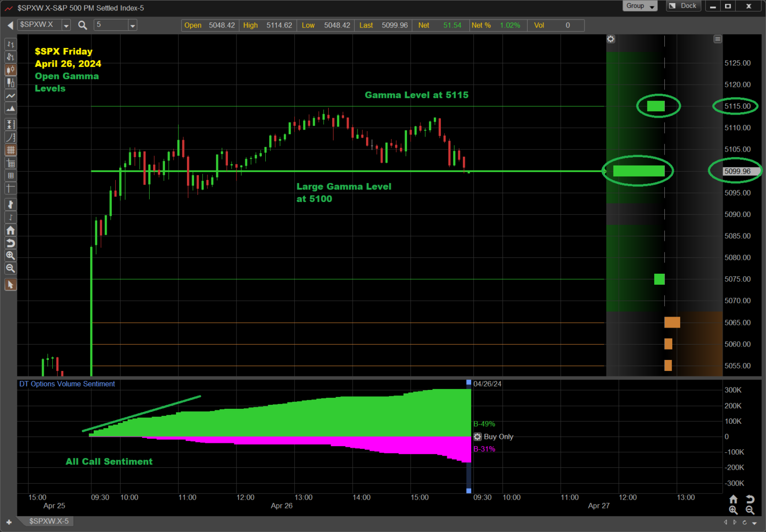Open symbol search magnifier icon
This screenshot has width=766, height=532.
pos(83,25)
